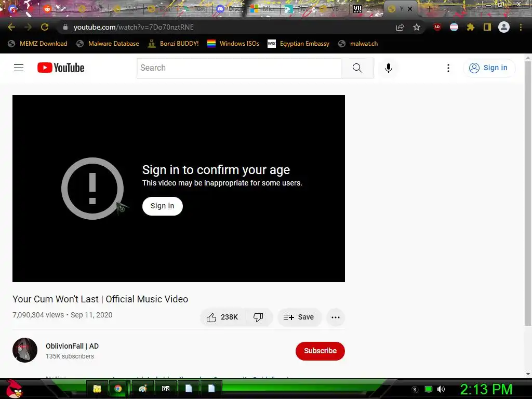Viewport: 532px width, 399px height.
Task: Like the video with 238K thumbs up
Action: 222,317
